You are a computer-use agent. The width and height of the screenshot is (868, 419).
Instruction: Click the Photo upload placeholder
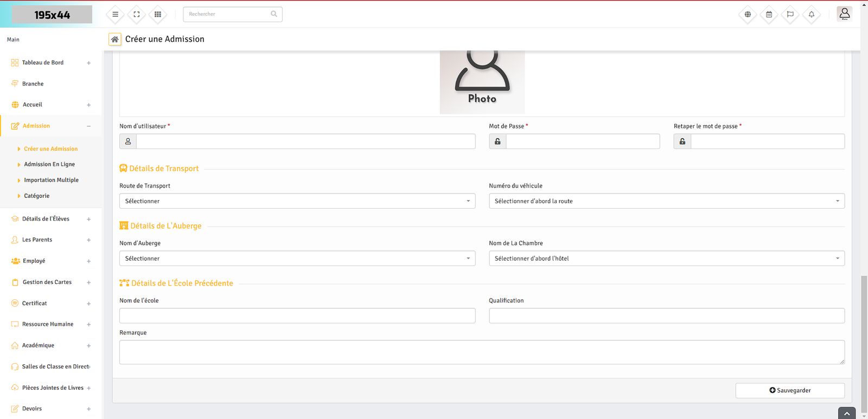click(x=482, y=81)
